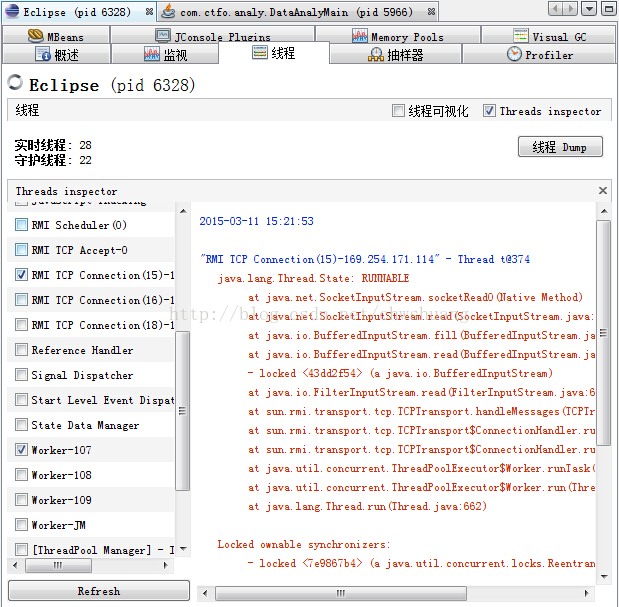
Task: Click the RUNNABLE thread state line
Action: click(x=313, y=279)
